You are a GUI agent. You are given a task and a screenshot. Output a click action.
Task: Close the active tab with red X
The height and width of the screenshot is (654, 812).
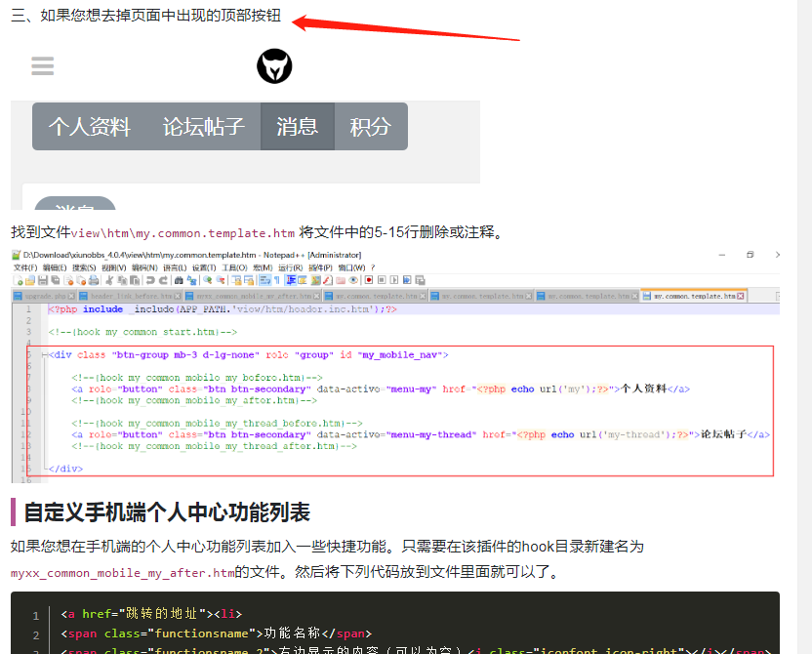coord(741,296)
